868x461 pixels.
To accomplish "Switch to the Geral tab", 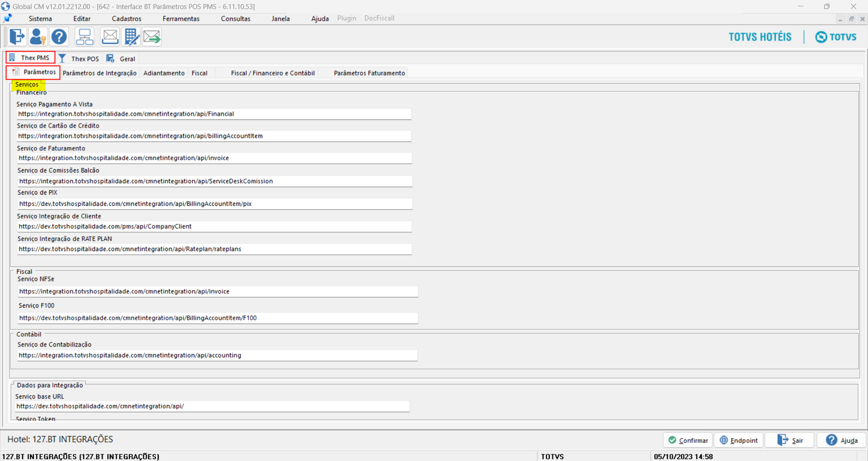I will (x=121, y=58).
